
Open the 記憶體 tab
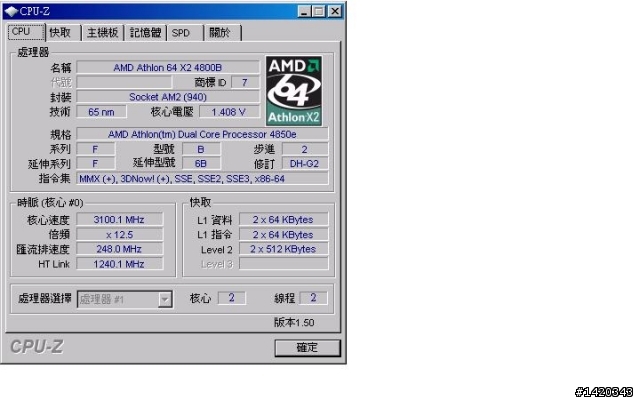[145, 33]
